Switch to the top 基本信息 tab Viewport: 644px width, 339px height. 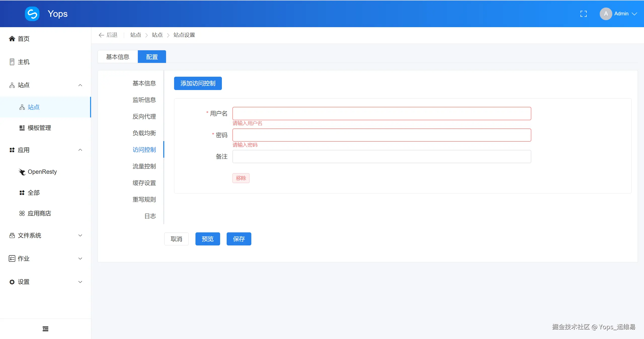(118, 57)
